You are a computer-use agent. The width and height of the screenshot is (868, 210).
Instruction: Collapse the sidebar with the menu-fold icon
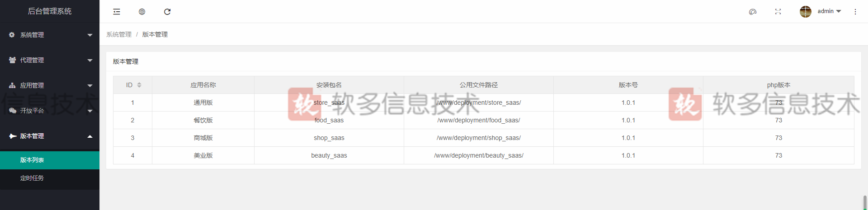point(117,12)
